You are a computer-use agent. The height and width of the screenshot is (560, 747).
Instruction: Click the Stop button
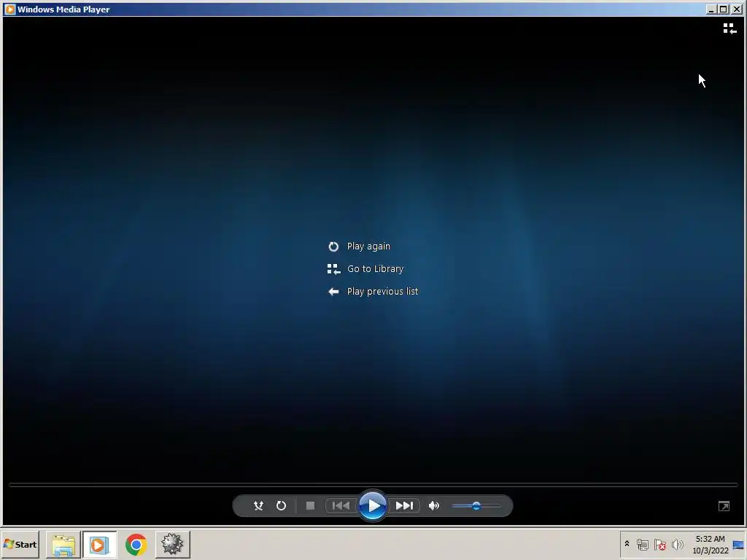[310, 506]
